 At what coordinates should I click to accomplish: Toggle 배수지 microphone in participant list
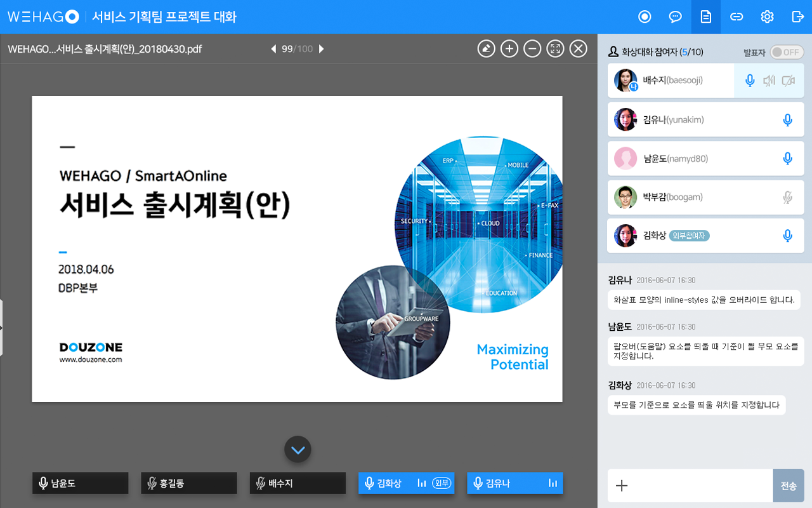[750, 81]
